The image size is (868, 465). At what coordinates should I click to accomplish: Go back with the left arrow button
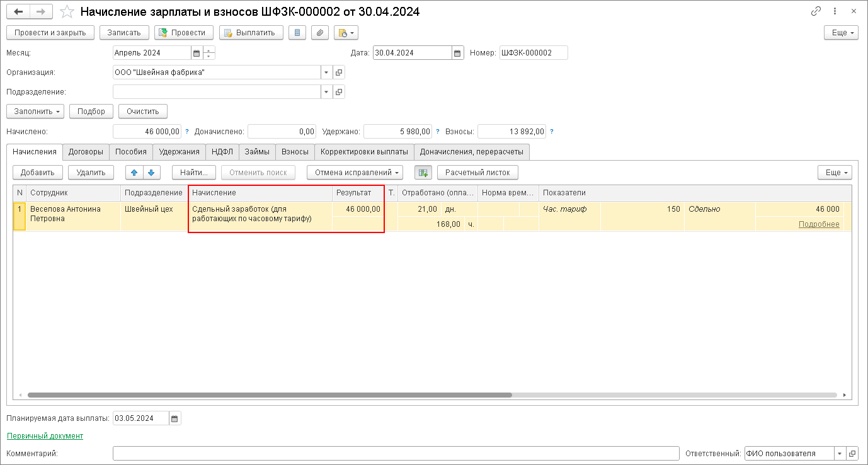coord(18,11)
